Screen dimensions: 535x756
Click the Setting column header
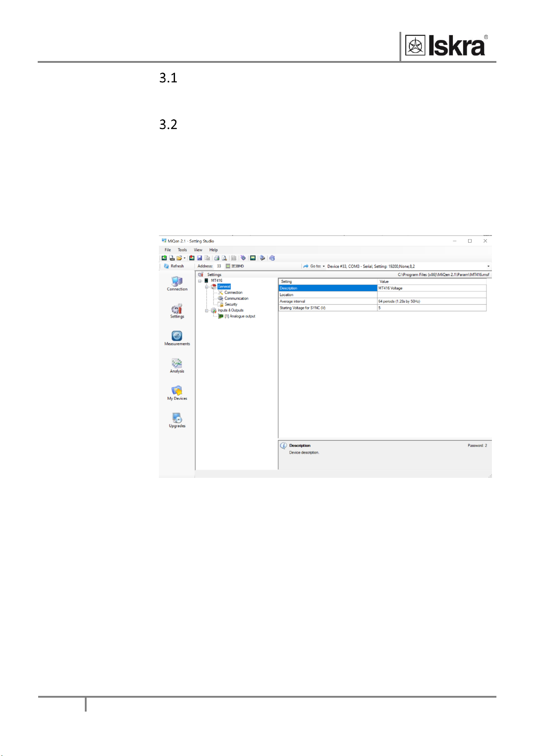pyautogui.click(x=328, y=281)
